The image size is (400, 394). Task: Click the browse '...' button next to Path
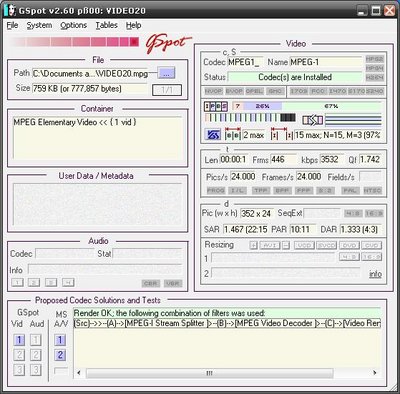click(x=166, y=73)
